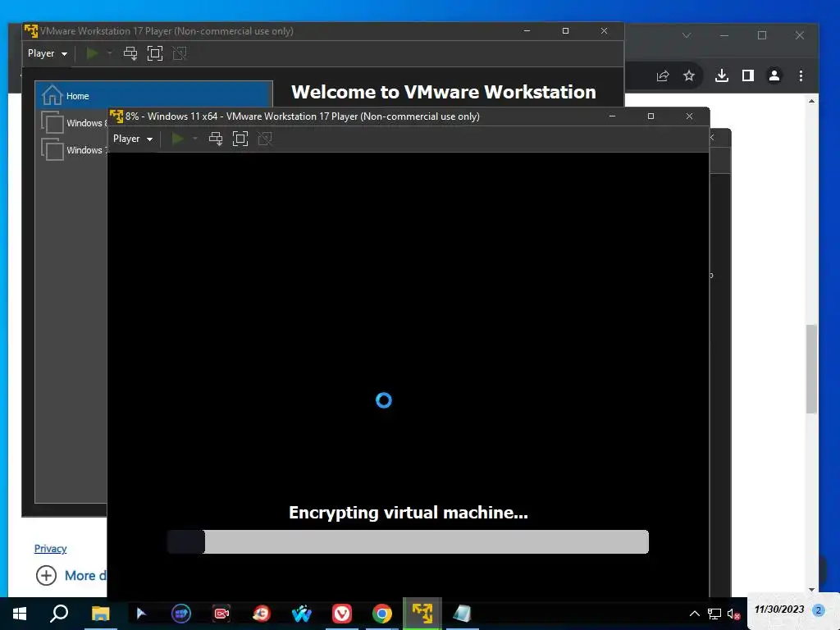Minimize the back VMware Player window

527,31
